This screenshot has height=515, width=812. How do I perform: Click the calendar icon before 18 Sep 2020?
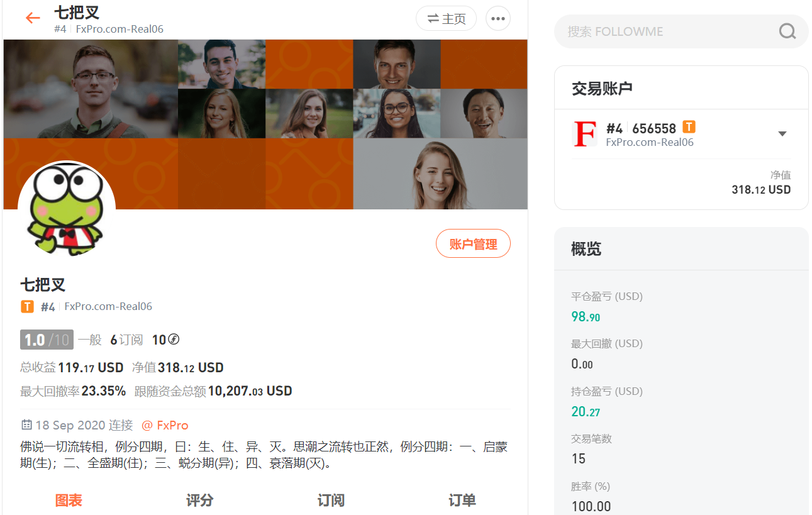[x=26, y=424]
